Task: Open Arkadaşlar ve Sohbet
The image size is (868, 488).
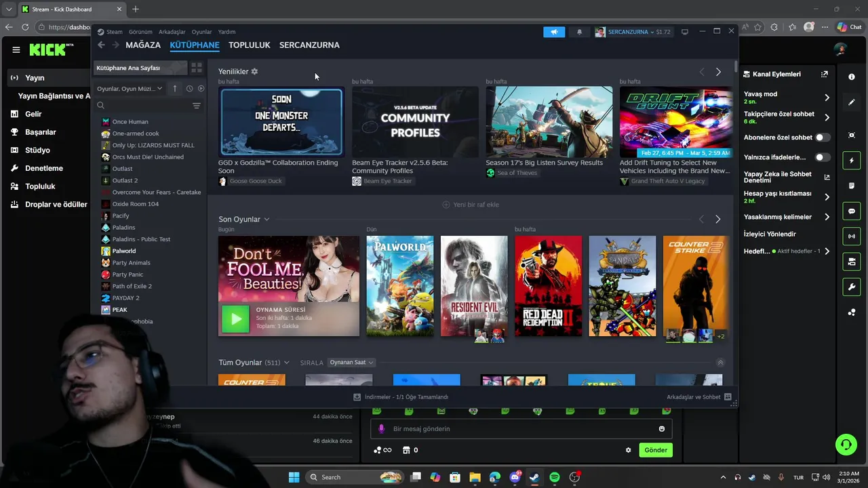Action: point(698,397)
